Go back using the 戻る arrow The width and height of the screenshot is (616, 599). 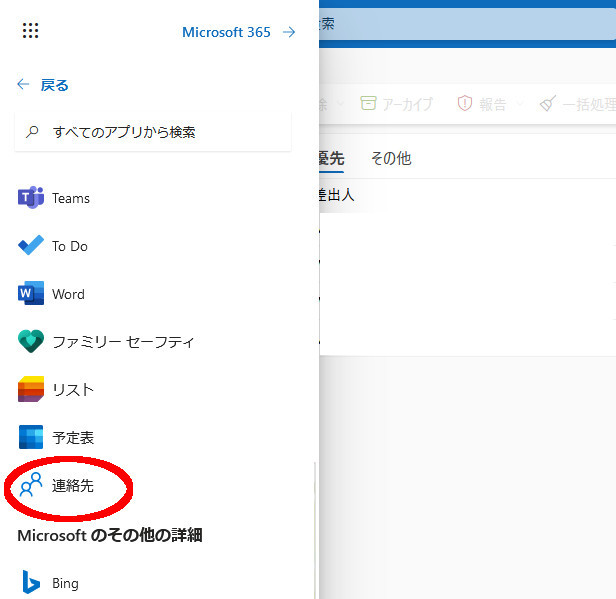pyautogui.click(x=43, y=85)
